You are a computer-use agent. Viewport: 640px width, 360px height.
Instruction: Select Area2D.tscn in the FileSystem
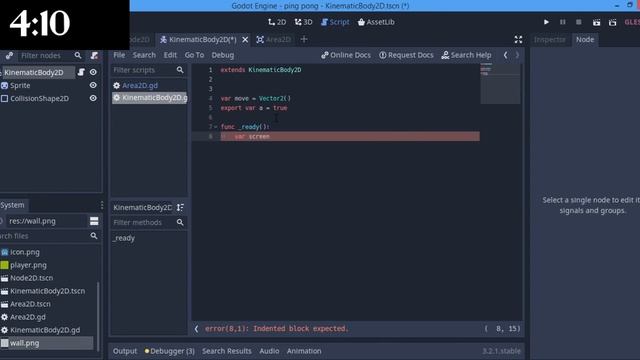[x=30, y=304]
